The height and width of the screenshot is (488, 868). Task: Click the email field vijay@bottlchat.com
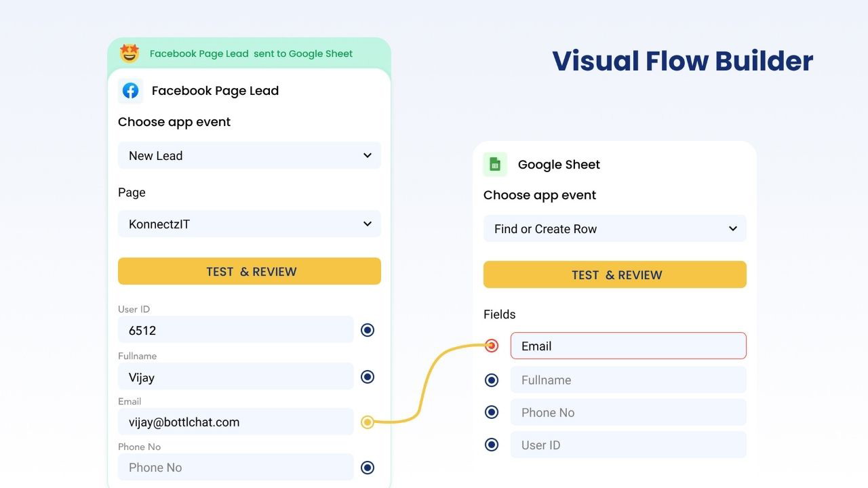(236, 422)
